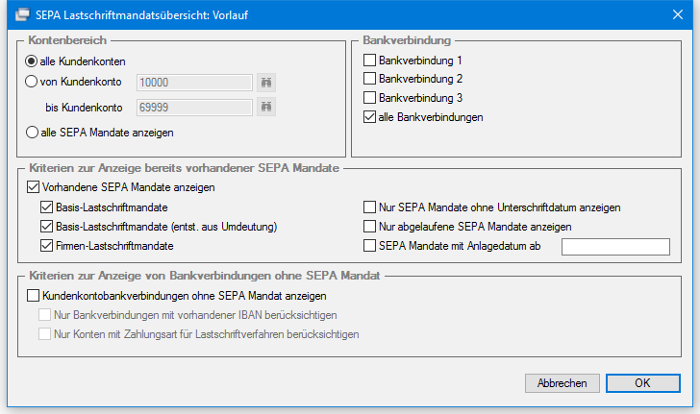Click the SEPA dialog title bar icon
Screen dimensions: 700x414
pyautogui.click(x=22, y=15)
